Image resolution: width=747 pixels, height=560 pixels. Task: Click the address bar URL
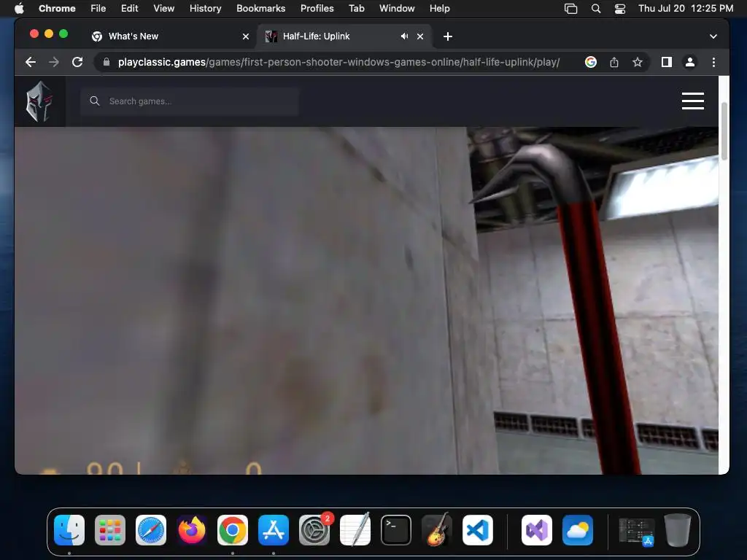coord(338,62)
